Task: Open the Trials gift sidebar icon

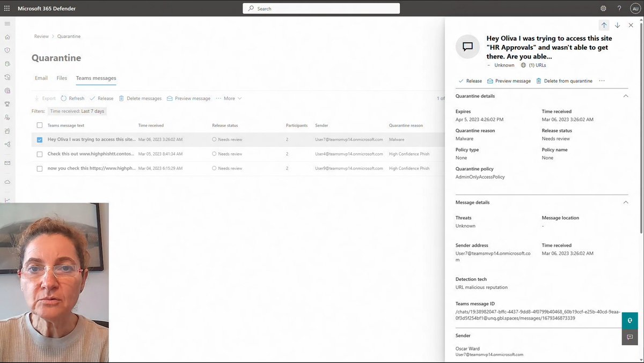Action: (x=8, y=131)
